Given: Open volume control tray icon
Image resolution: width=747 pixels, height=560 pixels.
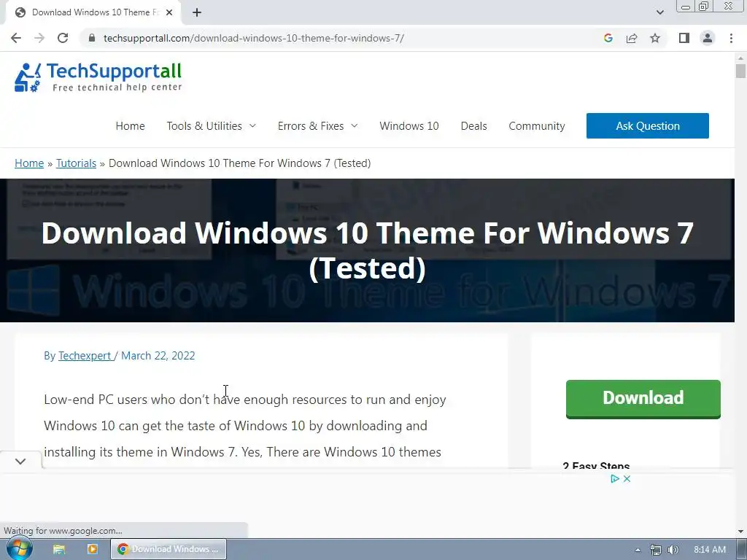Looking at the screenshot, I should [x=673, y=550].
